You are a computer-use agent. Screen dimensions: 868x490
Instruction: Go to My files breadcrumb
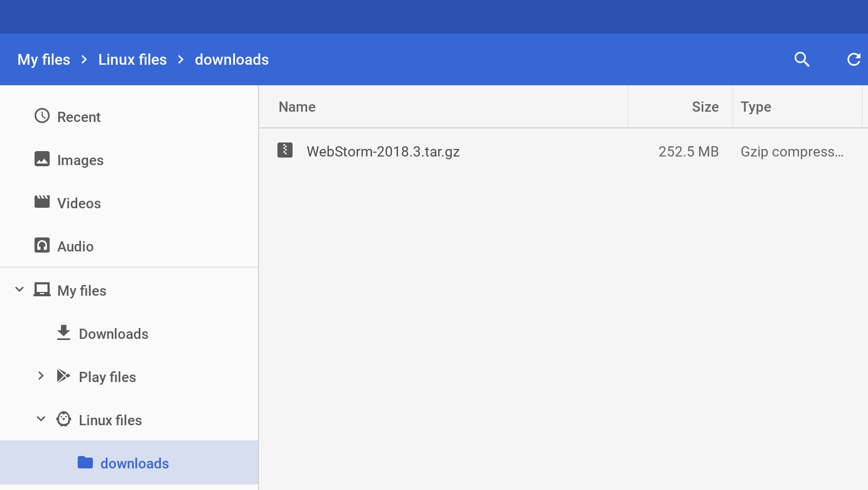click(44, 59)
